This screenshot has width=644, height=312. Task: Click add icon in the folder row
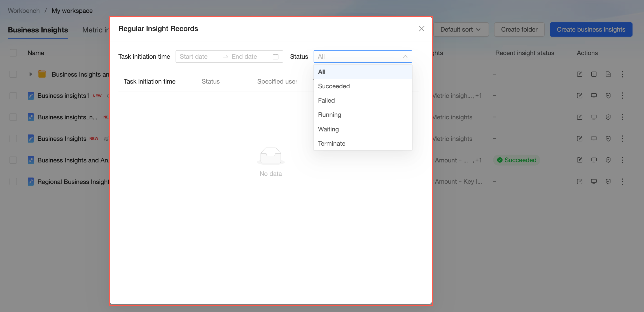point(594,74)
